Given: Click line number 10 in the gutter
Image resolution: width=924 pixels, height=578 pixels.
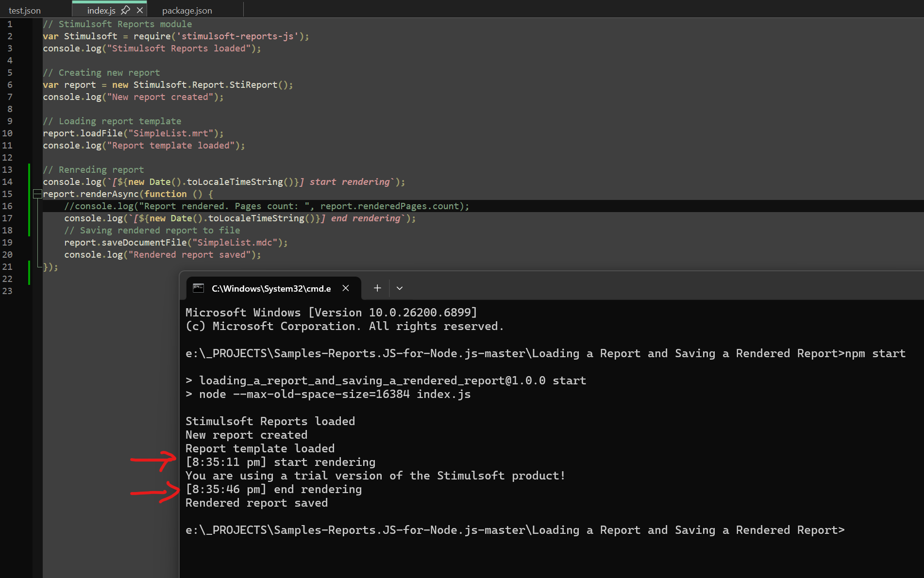Looking at the screenshot, I should click(8, 133).
